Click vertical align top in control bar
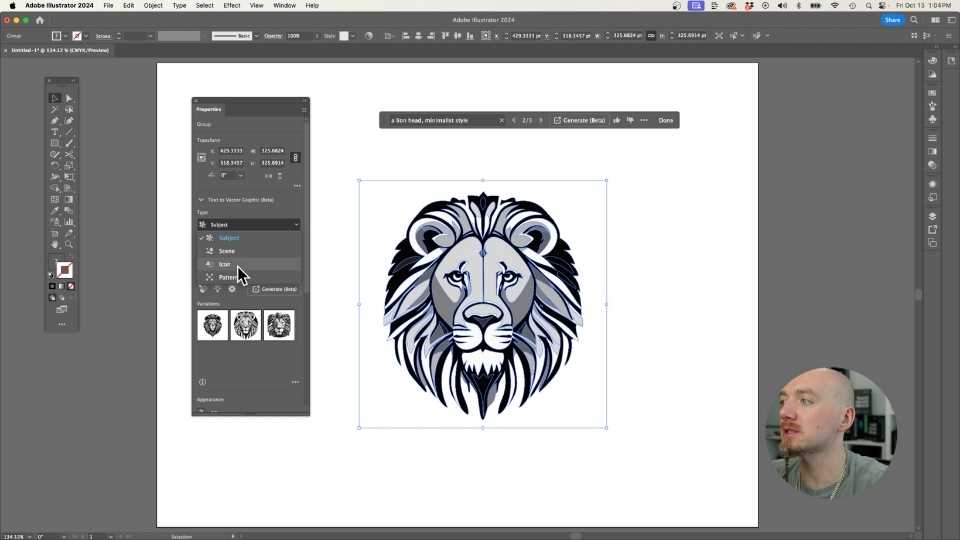This screenshot has height=540, width=960. tap(445, 36)
